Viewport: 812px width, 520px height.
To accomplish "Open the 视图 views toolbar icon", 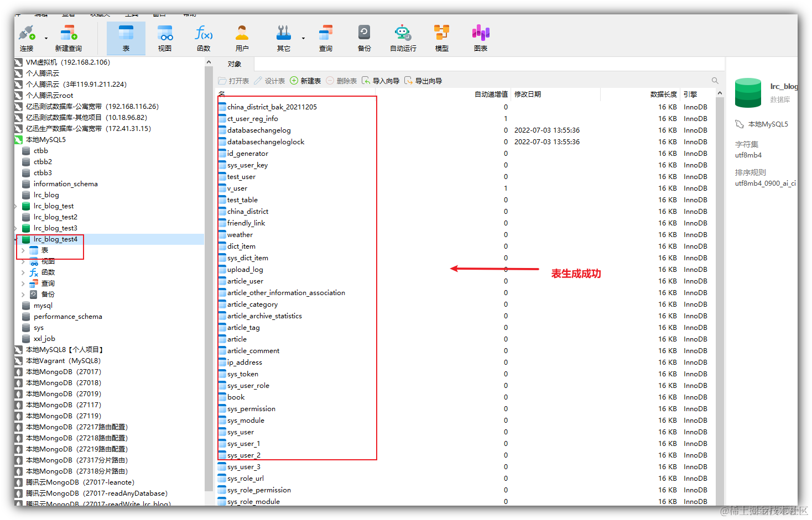I will 165,38.
